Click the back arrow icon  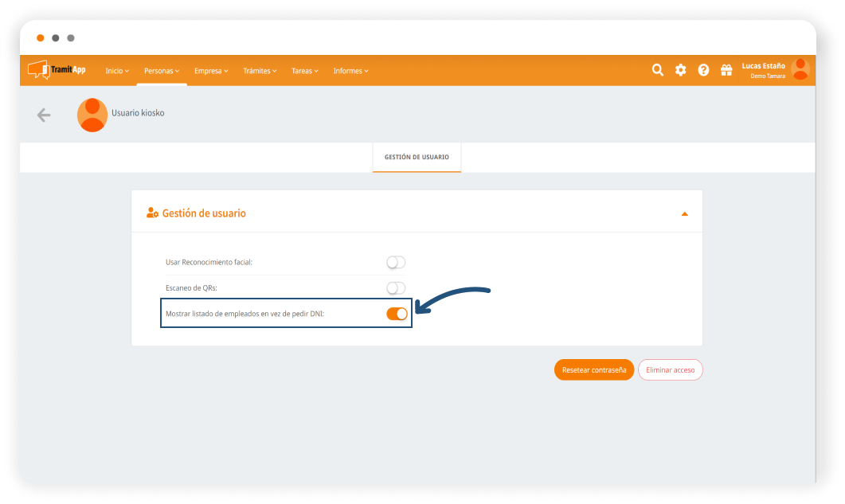pos(44,115)
